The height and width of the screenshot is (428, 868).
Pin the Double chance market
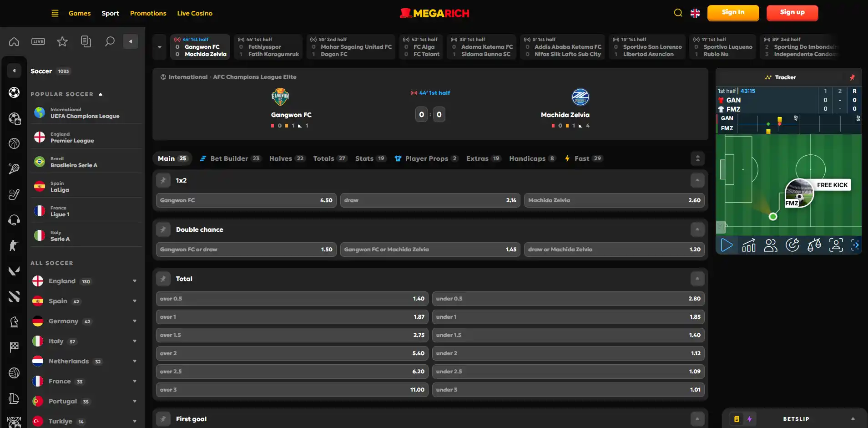coord(163,229)
